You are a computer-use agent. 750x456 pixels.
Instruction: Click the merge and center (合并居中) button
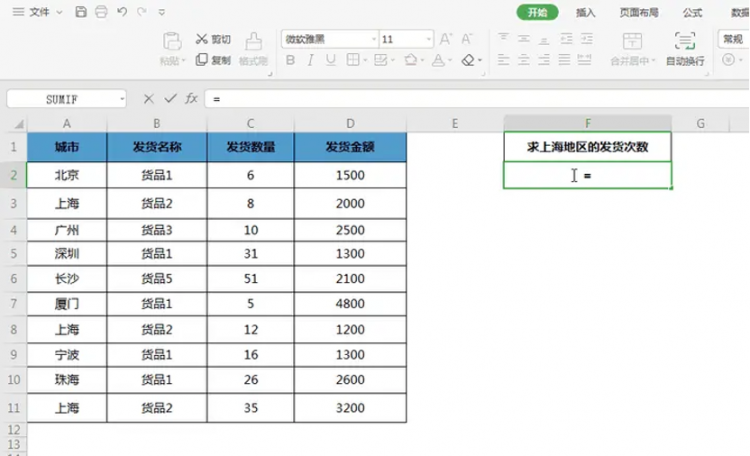tap(632, 48)
